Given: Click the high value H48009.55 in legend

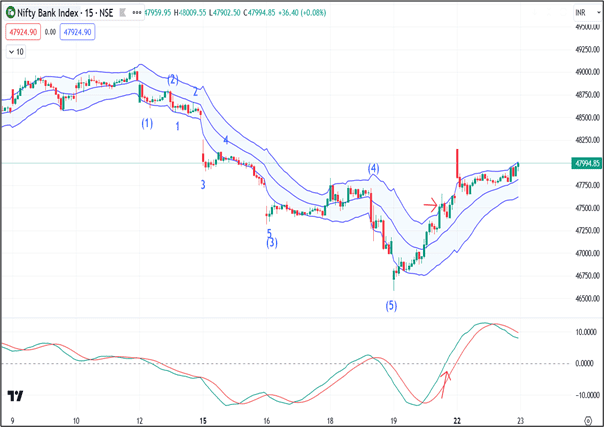Looking at the screenshot, I should coord(190,13).
